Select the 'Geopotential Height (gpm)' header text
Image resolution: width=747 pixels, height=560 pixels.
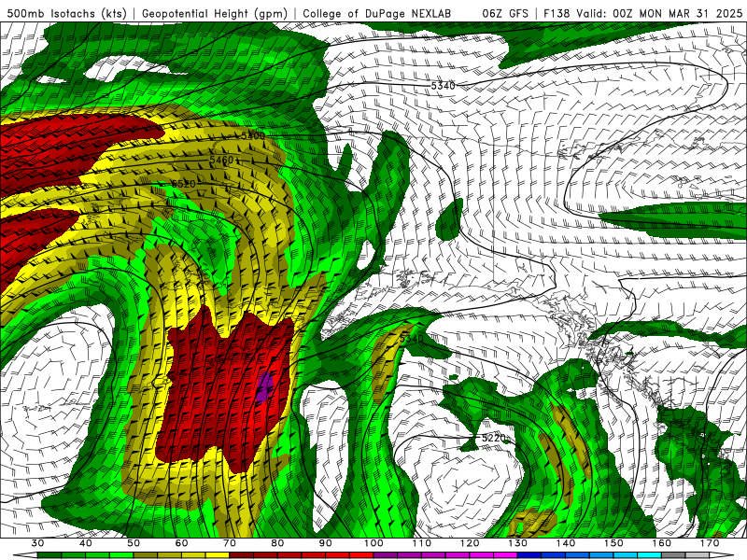(x=215, y=13)
